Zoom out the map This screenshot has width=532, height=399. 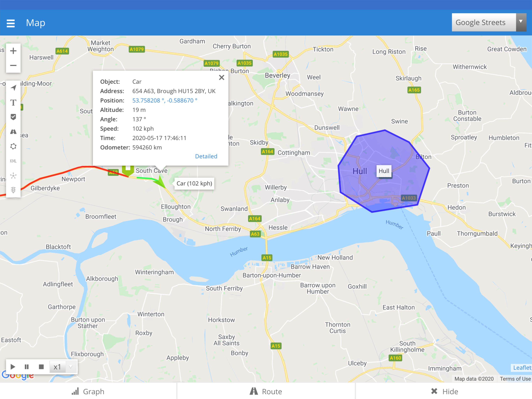pyautogui.click(x=13, y=65)
